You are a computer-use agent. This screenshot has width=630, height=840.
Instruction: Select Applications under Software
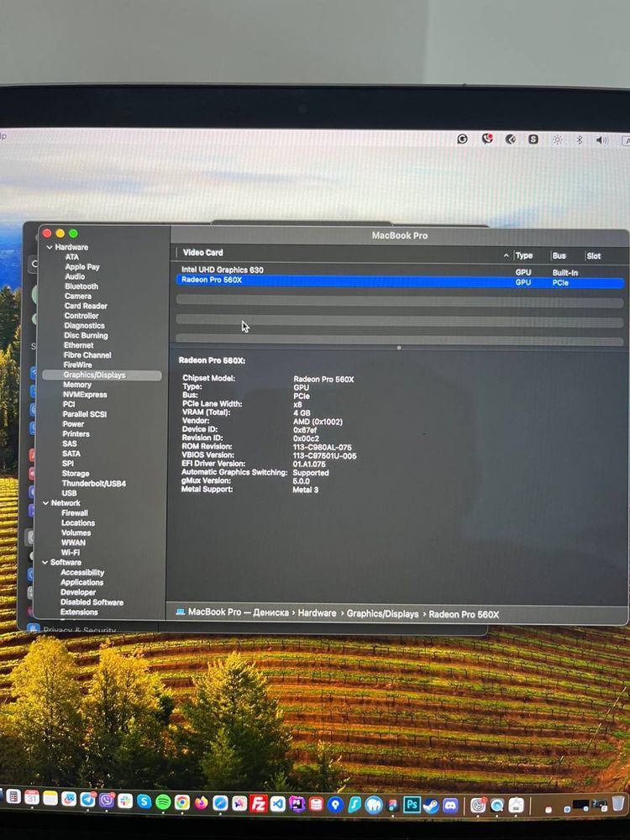[x=82, y=582]
